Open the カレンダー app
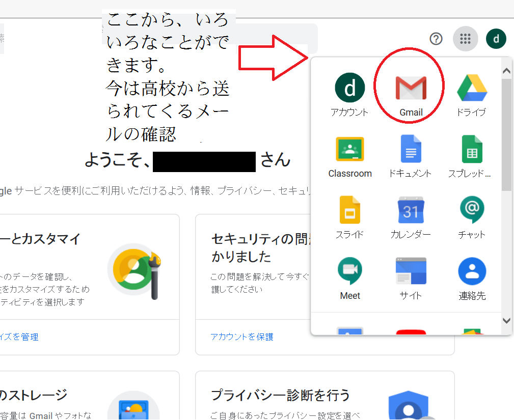Screen dimensions: 514x420 coord(411,218)
